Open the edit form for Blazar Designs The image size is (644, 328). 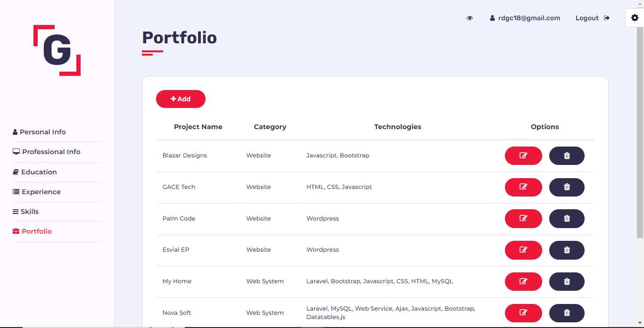click(x=523, y=156)
